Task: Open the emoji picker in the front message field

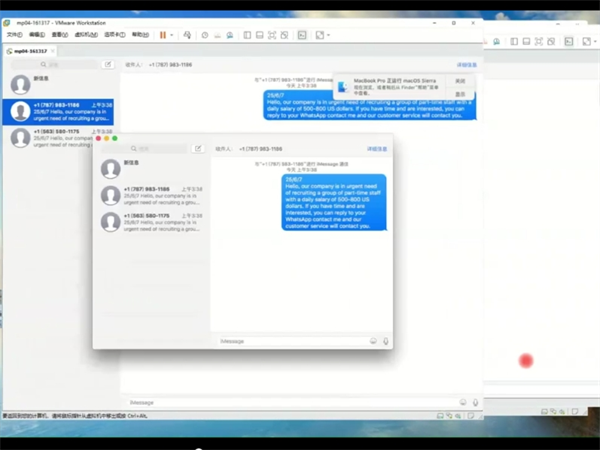Action: point(373,341)
